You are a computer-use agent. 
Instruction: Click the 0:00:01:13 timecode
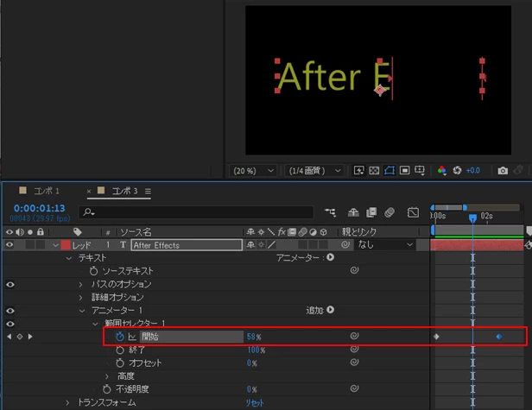pyautogui.click(x=40, y=208)
